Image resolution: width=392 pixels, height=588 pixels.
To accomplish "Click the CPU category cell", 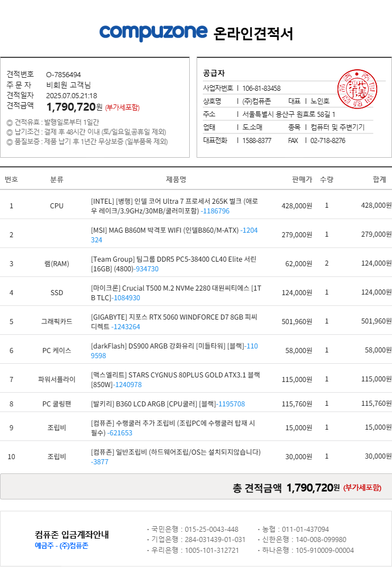I will point(57,206).
